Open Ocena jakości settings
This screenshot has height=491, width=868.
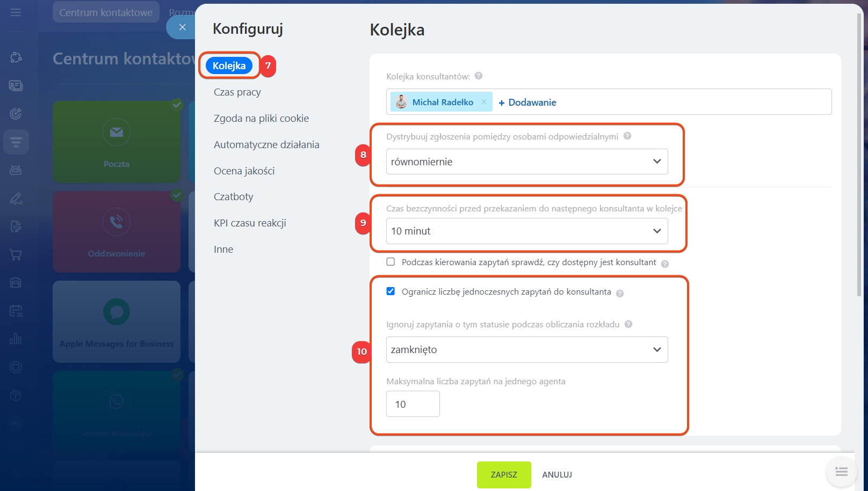click(x=244, y=171)
